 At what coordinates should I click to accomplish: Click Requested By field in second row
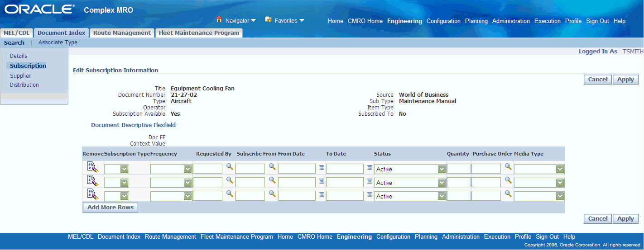(x=208, y=183)
